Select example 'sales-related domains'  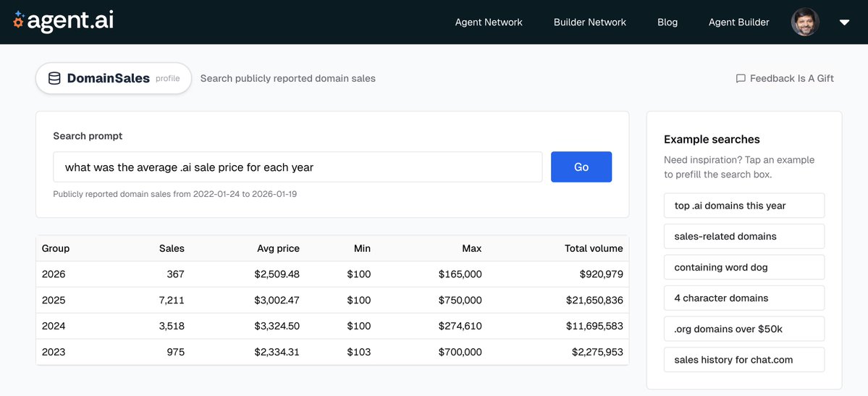tap(744, 237)
